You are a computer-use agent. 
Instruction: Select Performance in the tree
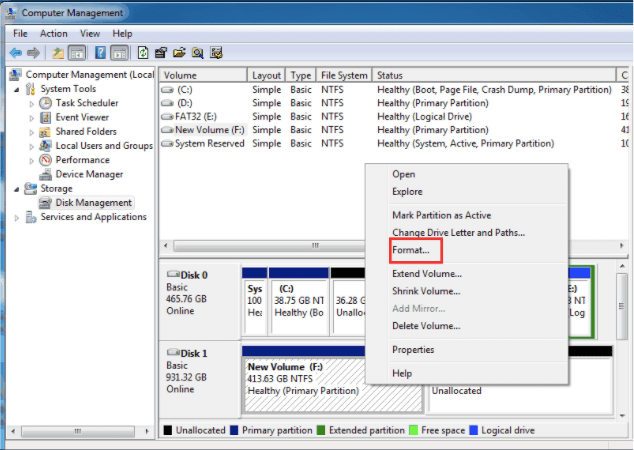point(82,160)
